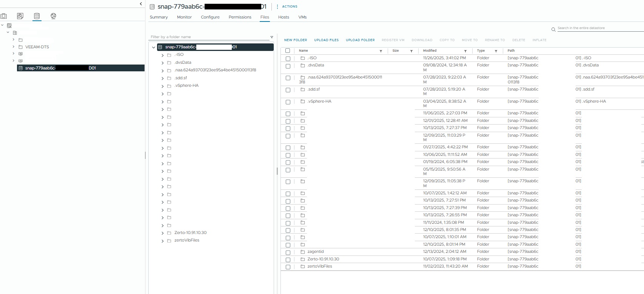Image resolution: width=644 pixels, height=294 pixels.
Task: Select the Storage inventory icon
Action: pyautogui.click(x=37, y=16)
